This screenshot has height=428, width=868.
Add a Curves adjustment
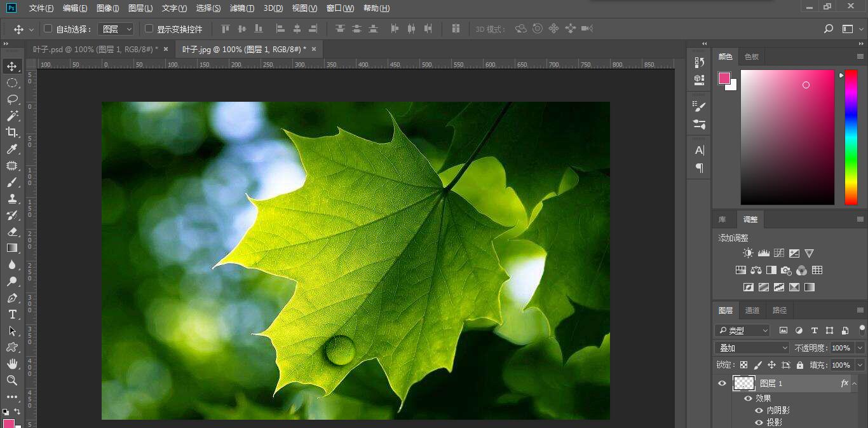pyautogui.click(x=778, y=253)
